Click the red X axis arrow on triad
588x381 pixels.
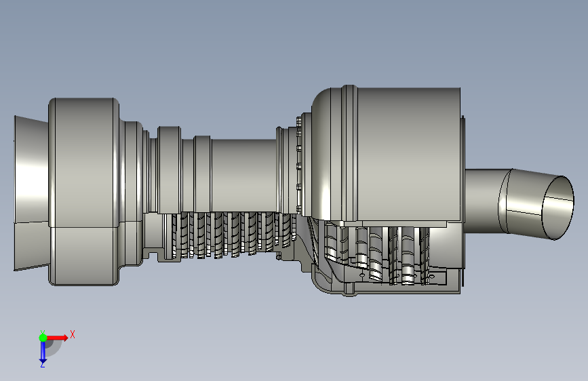point(57,338)
